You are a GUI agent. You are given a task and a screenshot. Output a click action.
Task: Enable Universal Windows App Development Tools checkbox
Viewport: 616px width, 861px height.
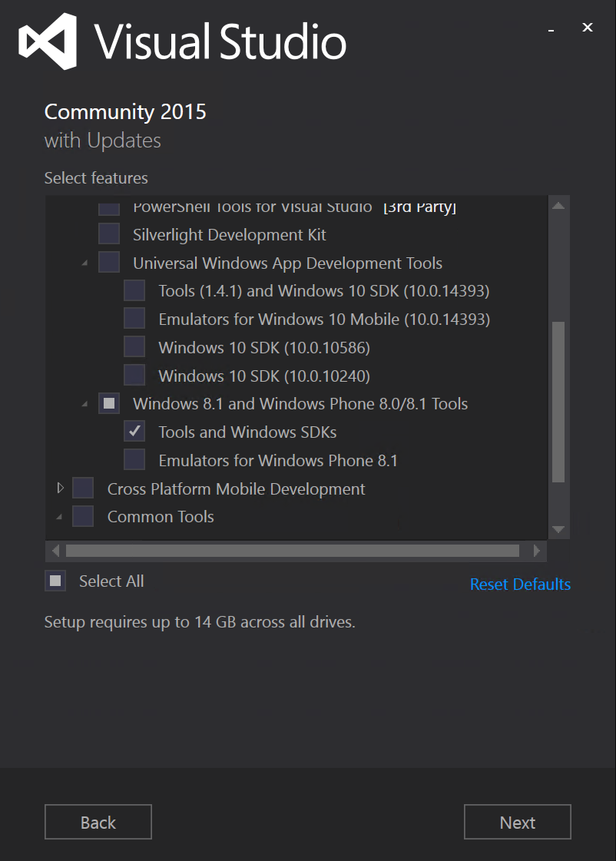(x=109, y=263)
